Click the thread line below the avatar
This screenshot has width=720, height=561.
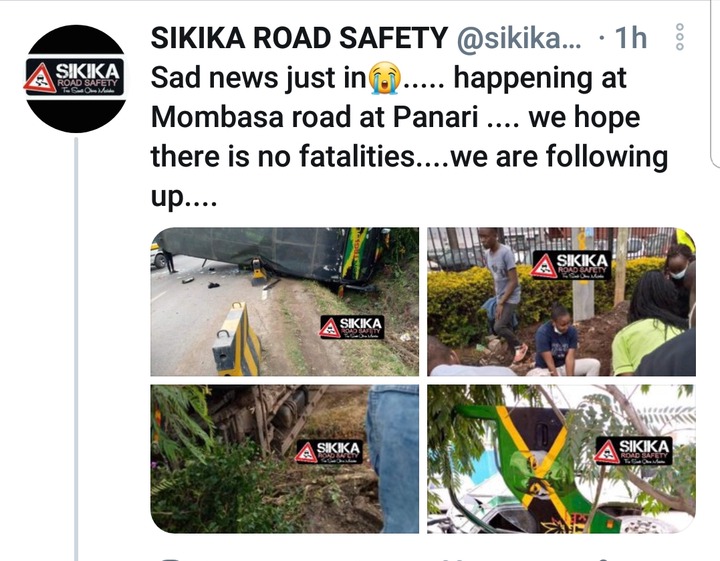click(x=76, y=349)
